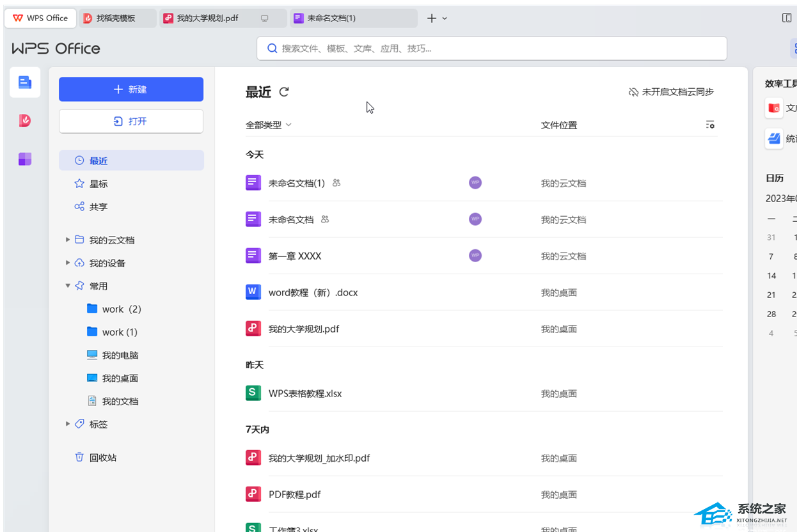Open the red 稻壳 icon in left rail
Viewport: 797px width, 532px height.
[x=25, y=121]
